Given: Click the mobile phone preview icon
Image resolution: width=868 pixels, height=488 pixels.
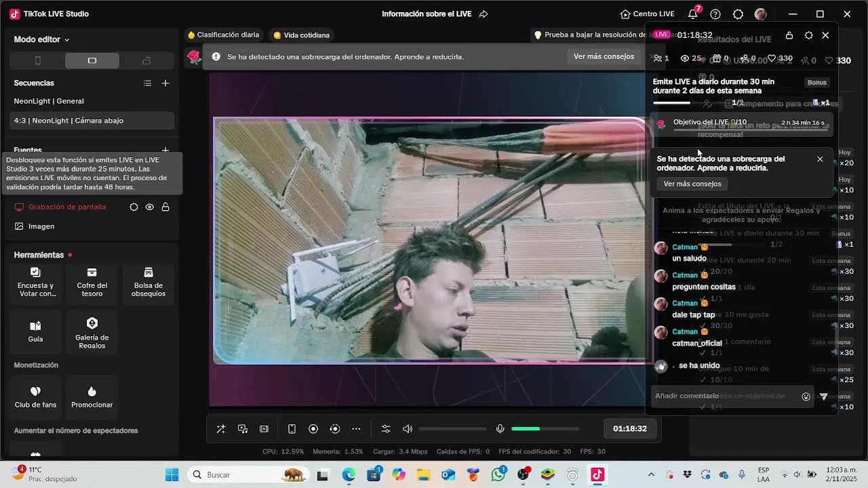Looking at the screenshot, I should 292,429.
